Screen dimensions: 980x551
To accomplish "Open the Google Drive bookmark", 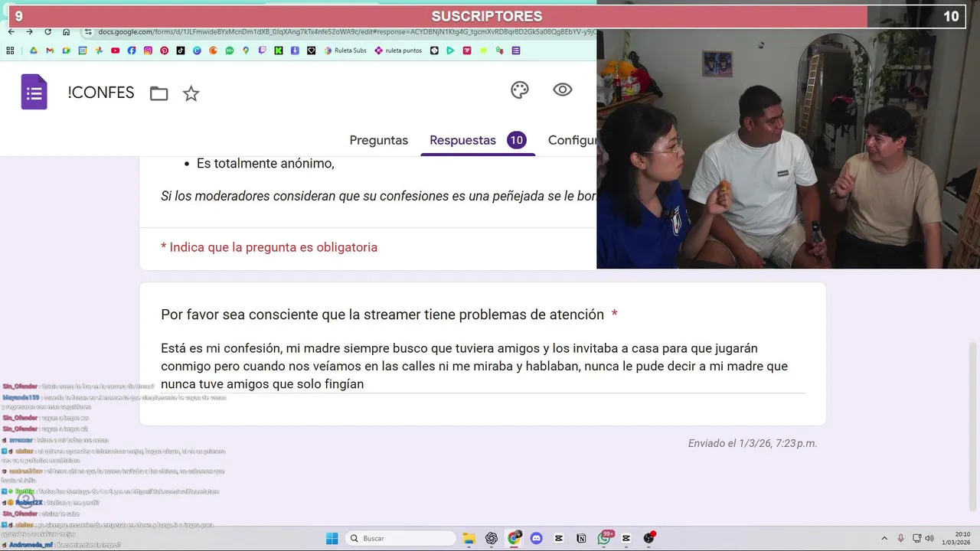I will point(34,51).
